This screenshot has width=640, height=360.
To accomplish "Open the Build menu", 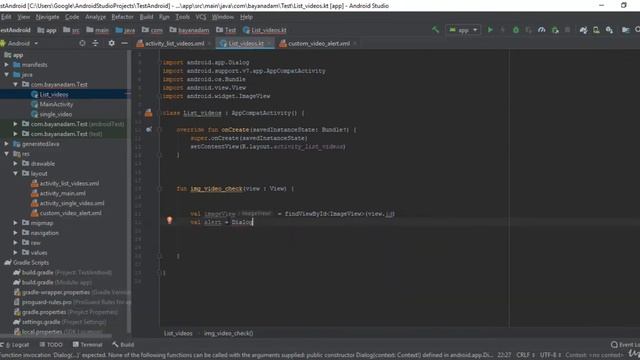I will coord(146,17).
